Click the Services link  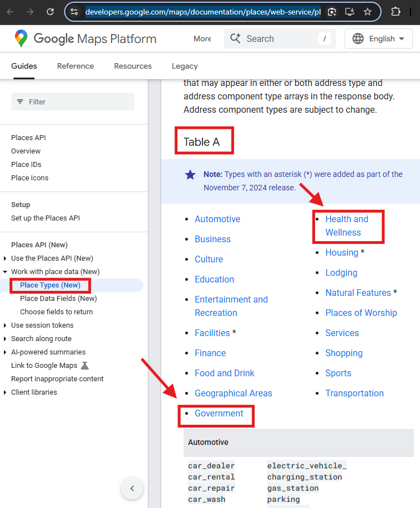tap(342, 333)
